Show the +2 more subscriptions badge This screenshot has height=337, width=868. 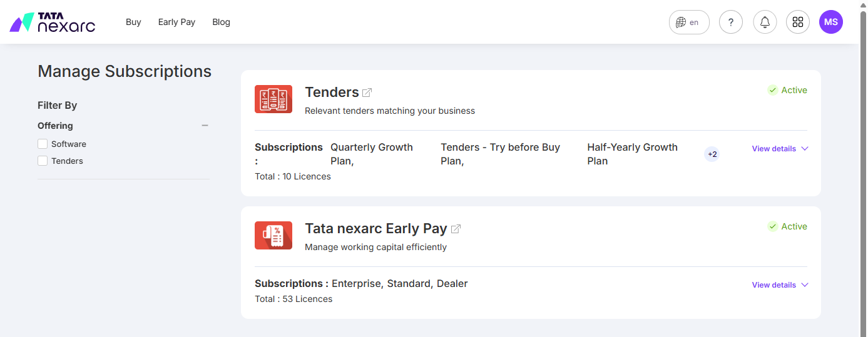click(x=712, y=154)
